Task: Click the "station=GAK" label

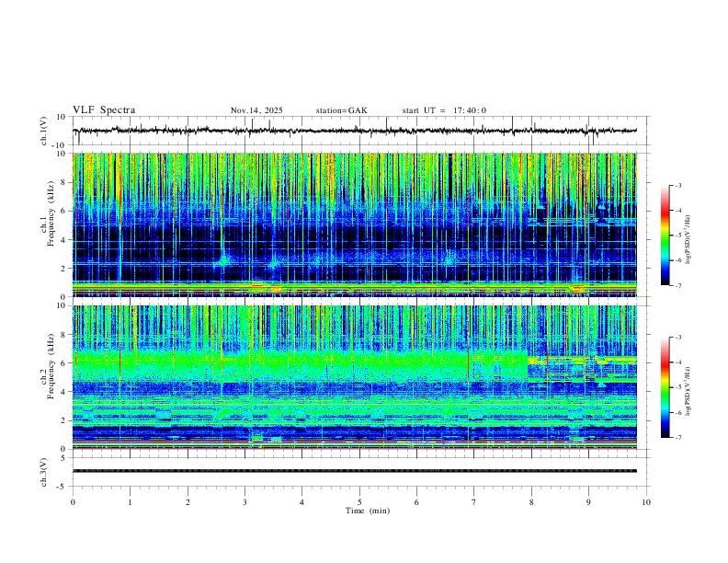Action: coord(341,110)
